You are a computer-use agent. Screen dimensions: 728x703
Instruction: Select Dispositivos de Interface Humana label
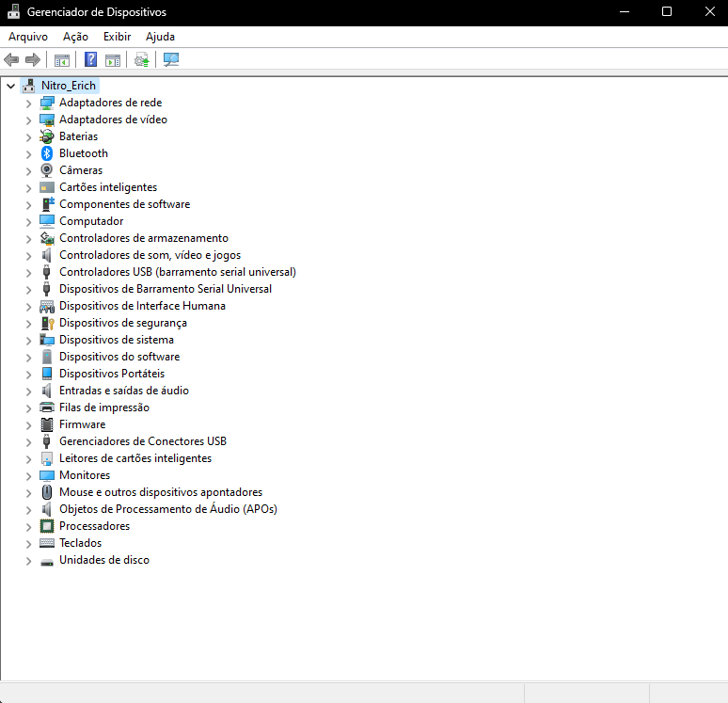[x=142, y=306]
